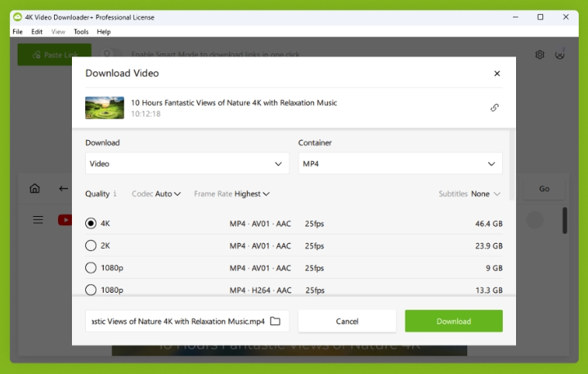Open the Tools menu
Viewport: 588px width, 374px height.
[80, 32]
